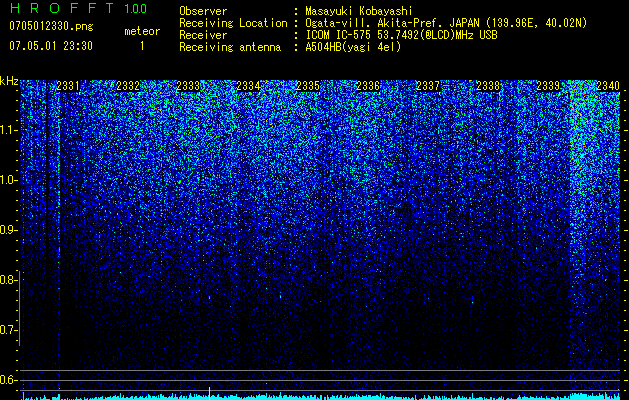Click the kHz axis unit label

click(x=9, y=81)
